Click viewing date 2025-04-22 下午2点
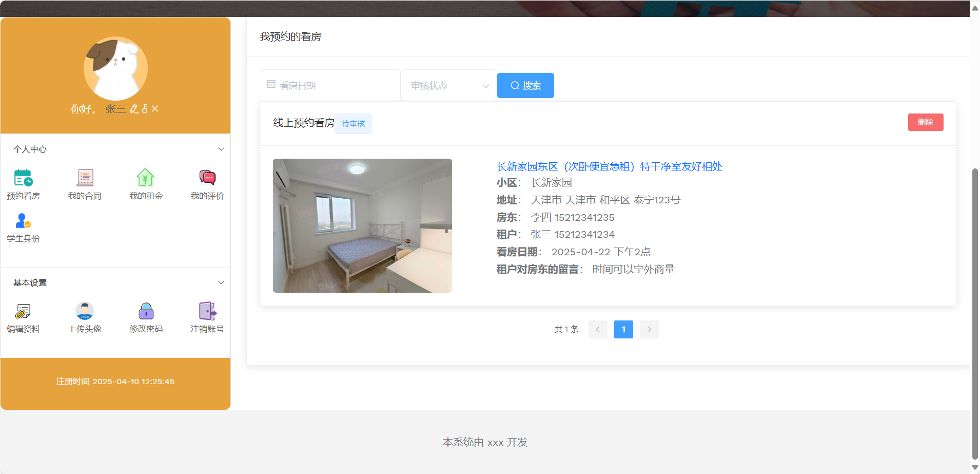 click(x=601, y=252)
